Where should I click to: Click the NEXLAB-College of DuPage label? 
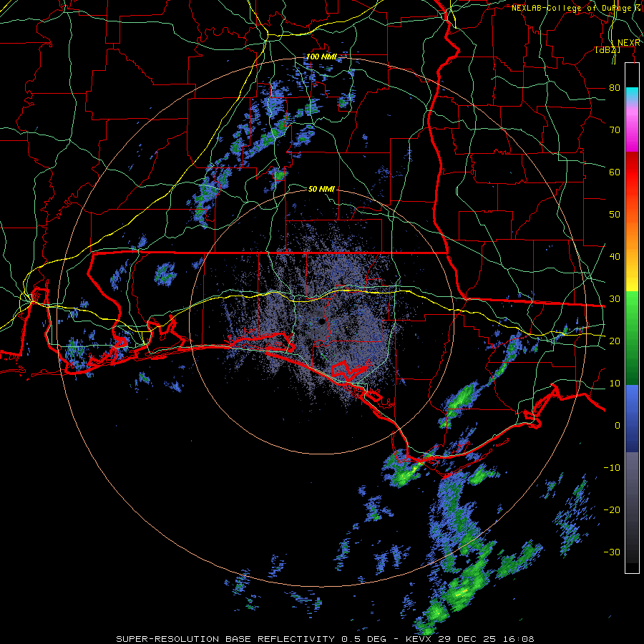coord(573,8)
